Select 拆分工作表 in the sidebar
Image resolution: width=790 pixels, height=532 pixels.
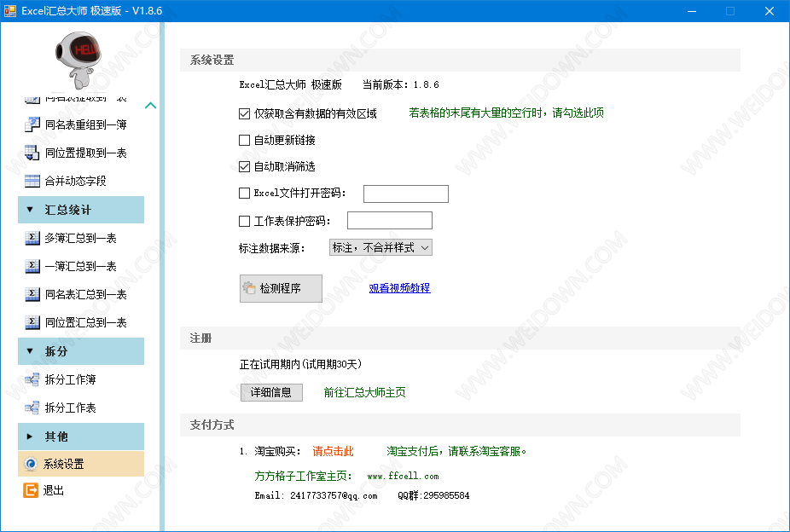(71, 408)
